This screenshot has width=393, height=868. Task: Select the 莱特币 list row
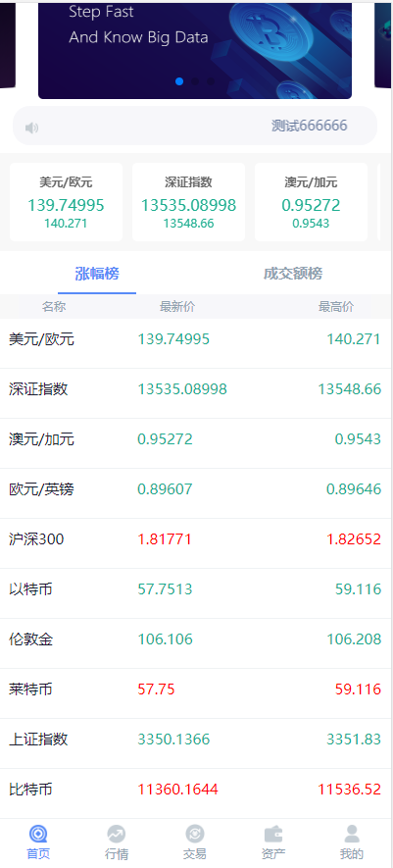[x=196, y=689]
